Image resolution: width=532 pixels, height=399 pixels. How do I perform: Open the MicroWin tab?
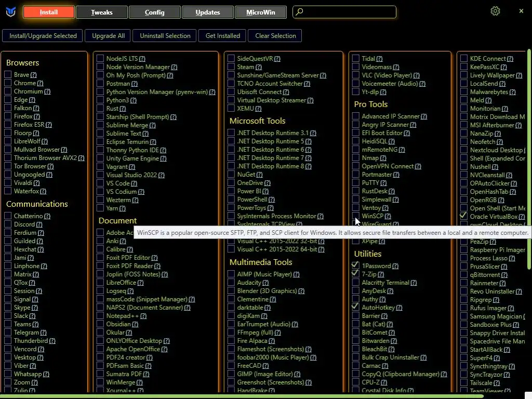pyautogui.click(x=261, y=12)
